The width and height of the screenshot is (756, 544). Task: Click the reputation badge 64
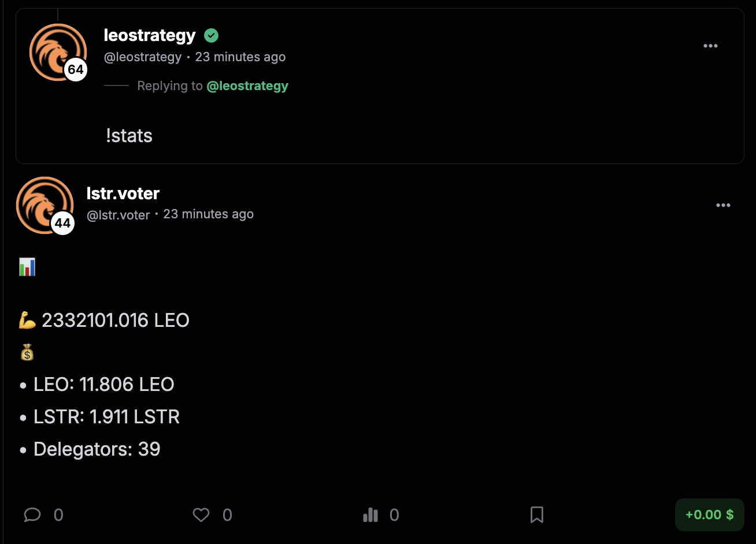click(76, 70)
